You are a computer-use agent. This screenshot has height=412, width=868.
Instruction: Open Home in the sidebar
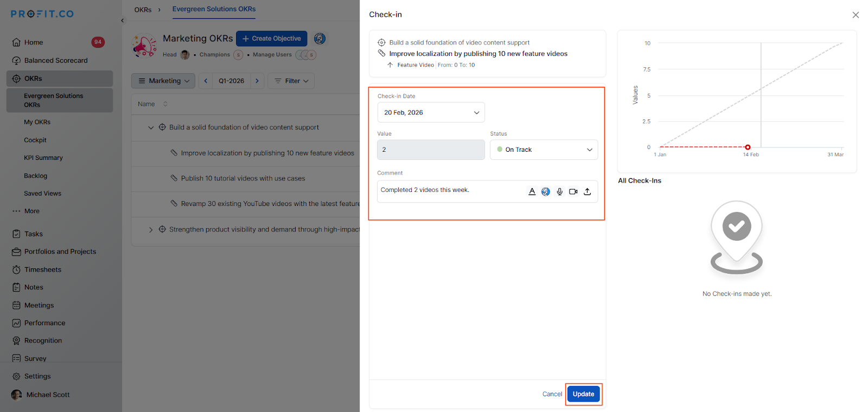tap(34, 42)
